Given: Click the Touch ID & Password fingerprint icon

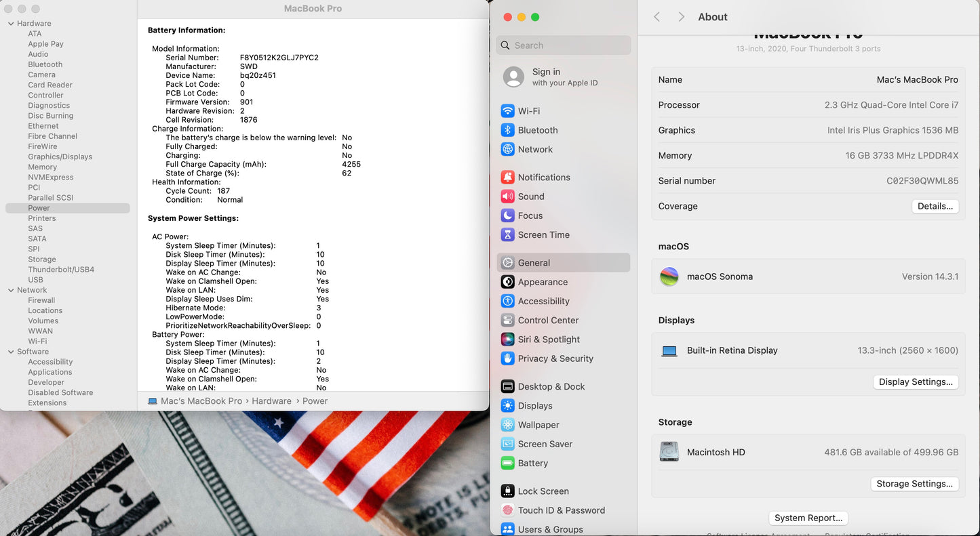Looking at the screenshot, I should click(x=507, y=510).
